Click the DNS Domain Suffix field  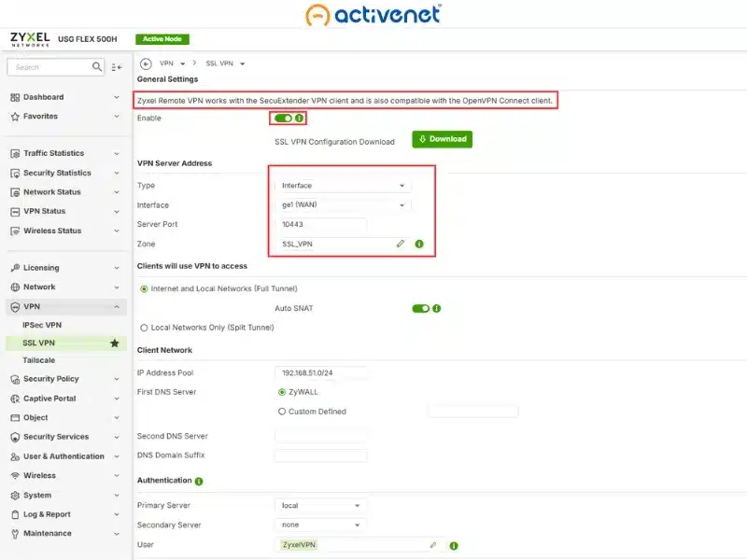tap(320, 455)
